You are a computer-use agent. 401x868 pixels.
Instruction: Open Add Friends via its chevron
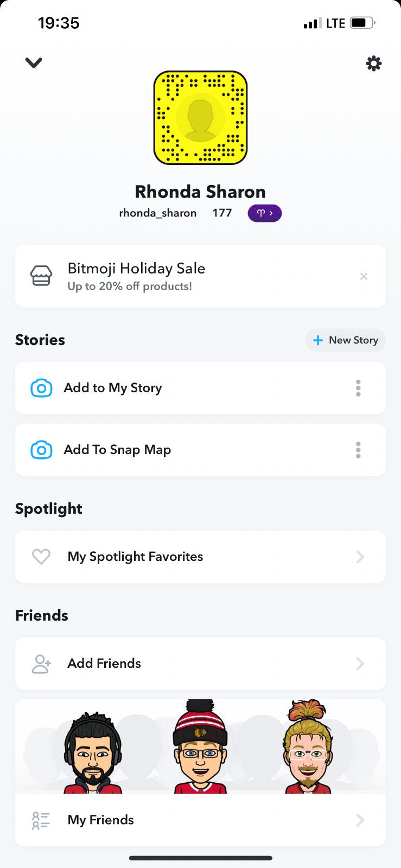click(360, 663)
